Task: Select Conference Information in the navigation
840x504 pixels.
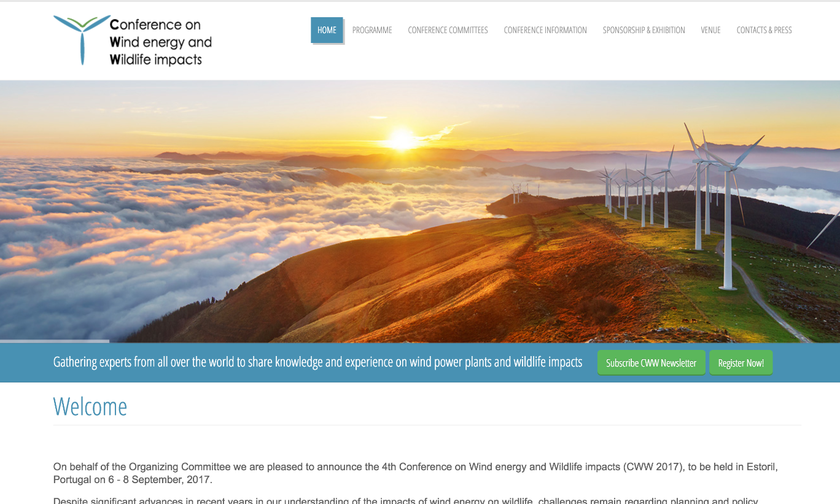Action: [545, 30]
